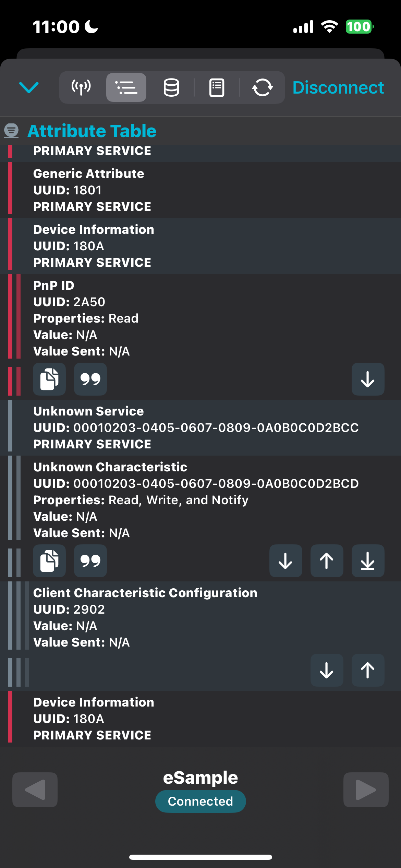Read the PnP ID characteristic value

pos(368,379)
